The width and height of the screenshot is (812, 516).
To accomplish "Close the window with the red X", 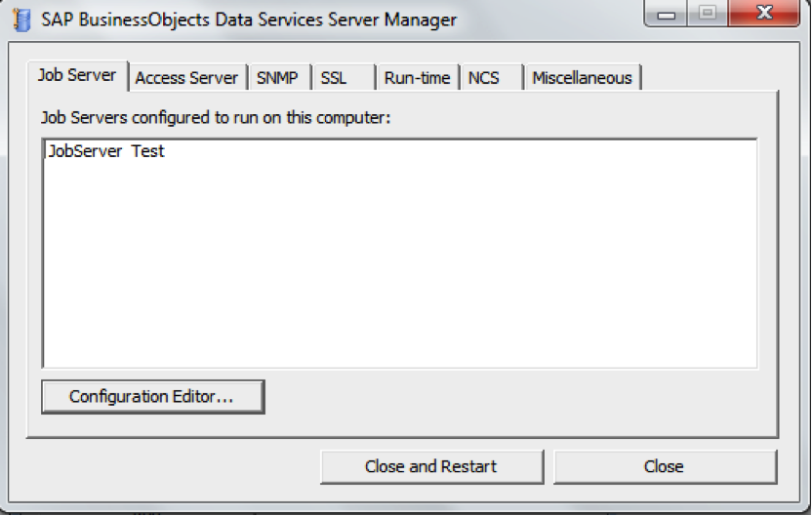I will [x=764, y=13].
